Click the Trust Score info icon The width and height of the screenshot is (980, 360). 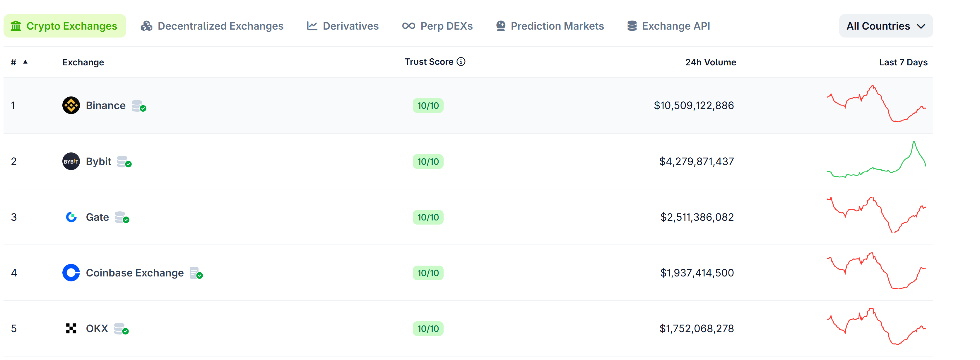(x=461, y=61)
